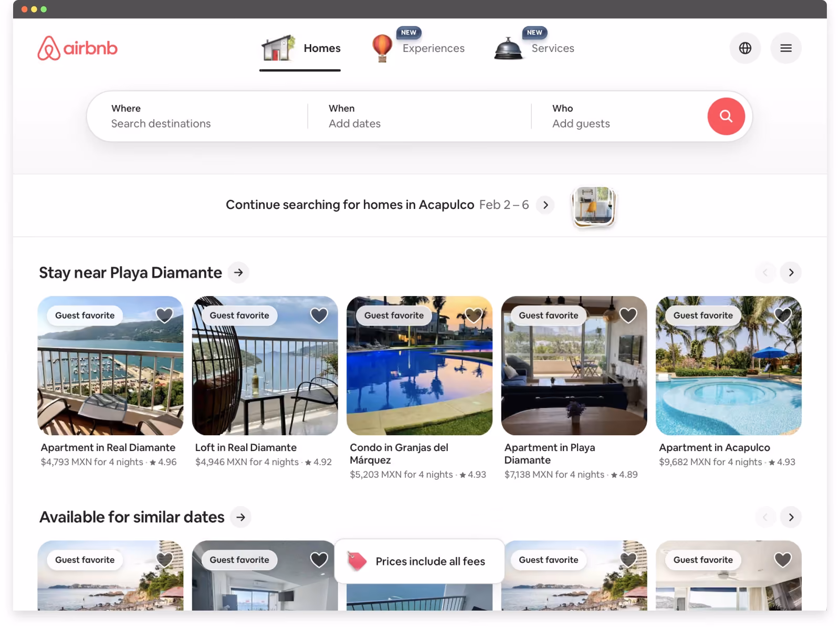
Task: Open Stay near Playa Diamante arrow
Action: (x=238, y=272)
